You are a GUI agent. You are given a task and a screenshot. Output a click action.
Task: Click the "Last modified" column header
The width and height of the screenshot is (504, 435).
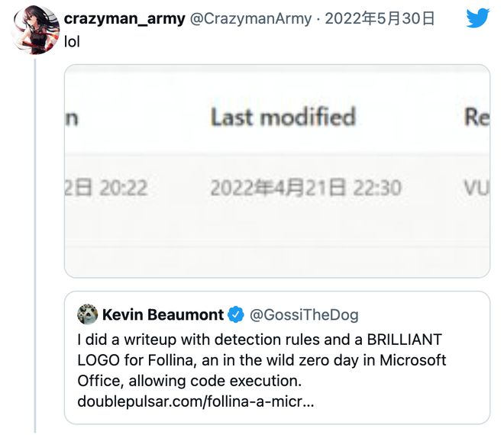283,117
